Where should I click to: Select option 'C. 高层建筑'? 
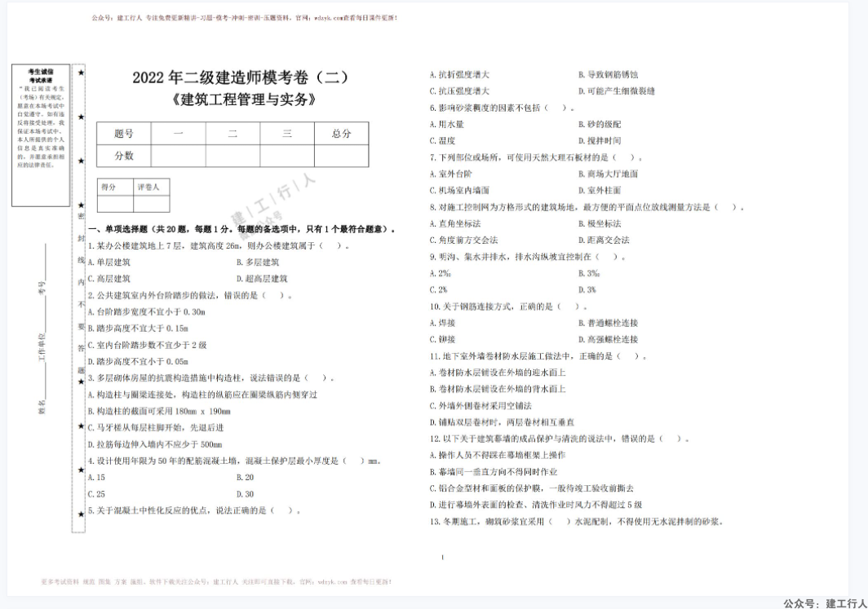tap(109, 279)
